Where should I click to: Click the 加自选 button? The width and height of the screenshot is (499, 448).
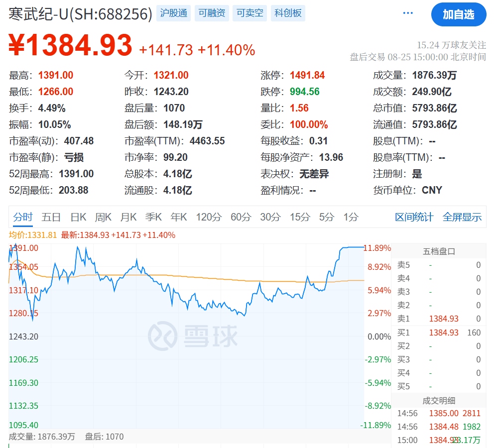(459, 14)
